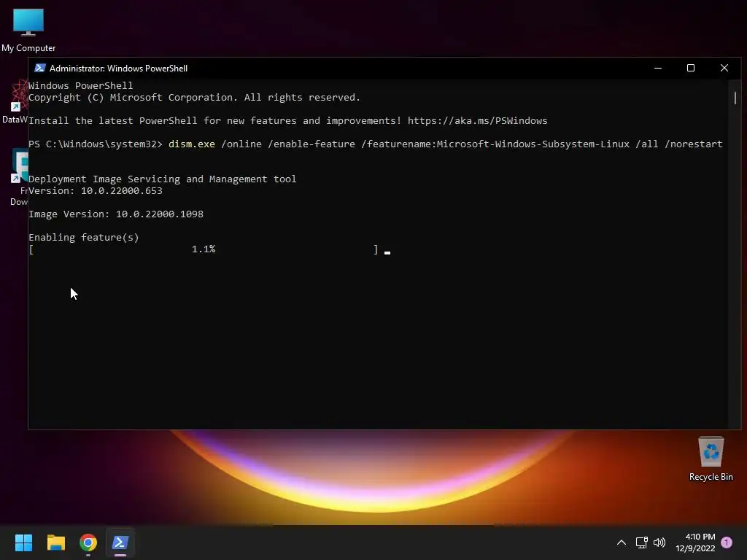Click the Image Version 10.0.22000.1098 line
Viewport: 747px width, 560px height.
click(116, 214)
